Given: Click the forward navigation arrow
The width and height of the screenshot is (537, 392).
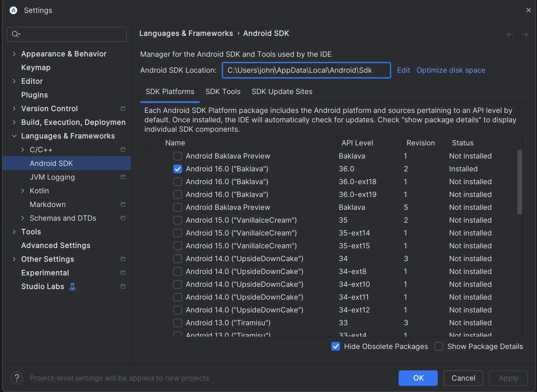Looking at the screenshot, I should click(x=524, y=34).
